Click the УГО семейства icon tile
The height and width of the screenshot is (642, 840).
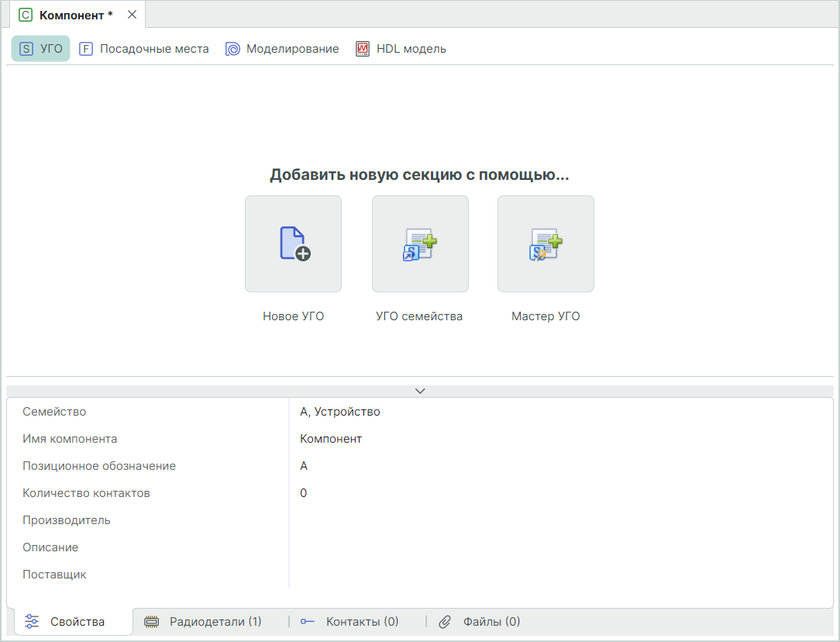pyautogui.click(x=420, y=243)
